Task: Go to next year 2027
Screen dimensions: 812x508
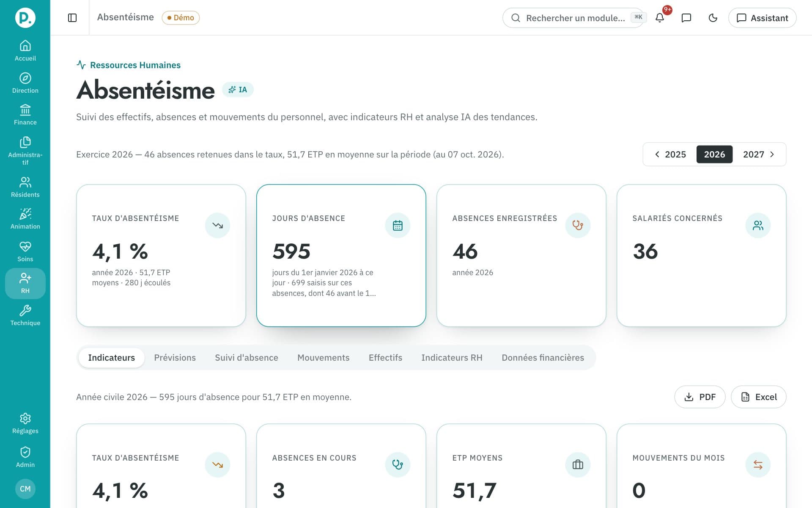Action: click(x=759, y=155)
